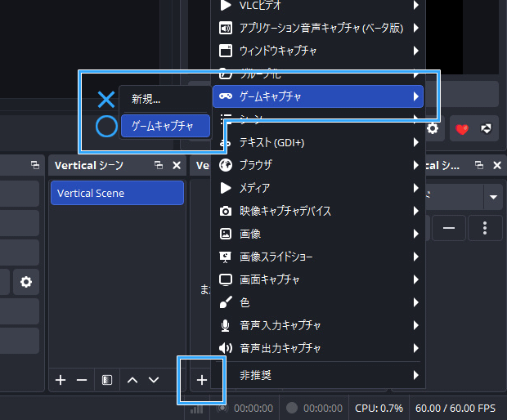
Task: Click the highlighted add source plus button
Action: coord(202,380)
